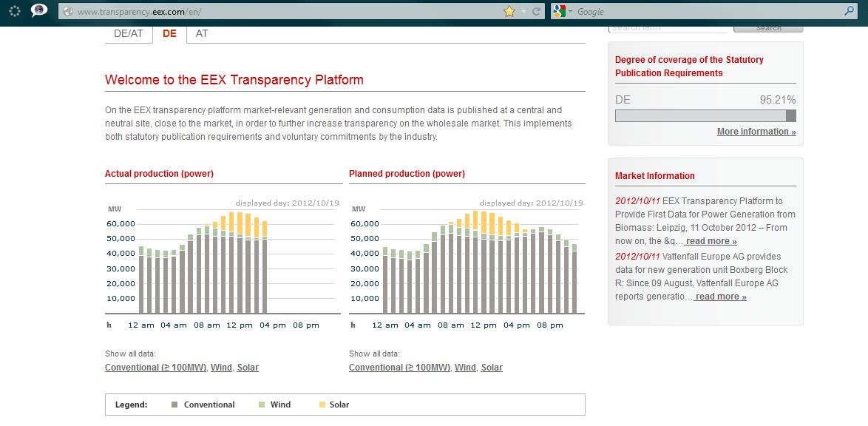Switch to the AT tab

pyautogui.click(x=202, y=33)
